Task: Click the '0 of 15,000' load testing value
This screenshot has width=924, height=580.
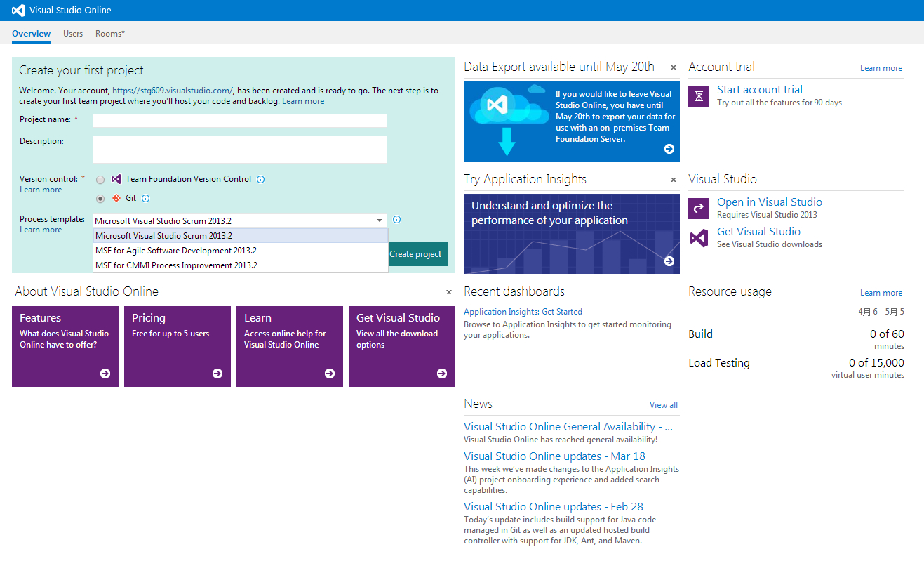Action: [876, 363]
